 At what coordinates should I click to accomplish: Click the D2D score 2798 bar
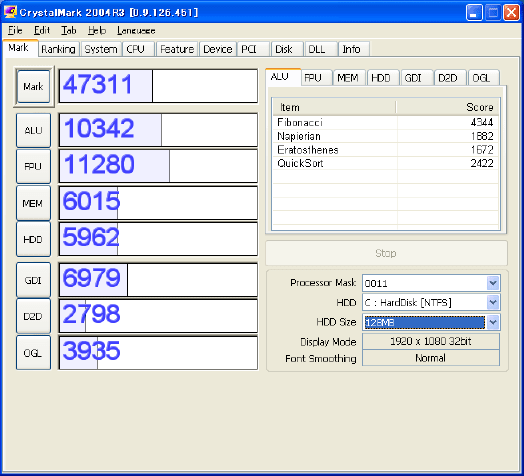pos(158,316)
